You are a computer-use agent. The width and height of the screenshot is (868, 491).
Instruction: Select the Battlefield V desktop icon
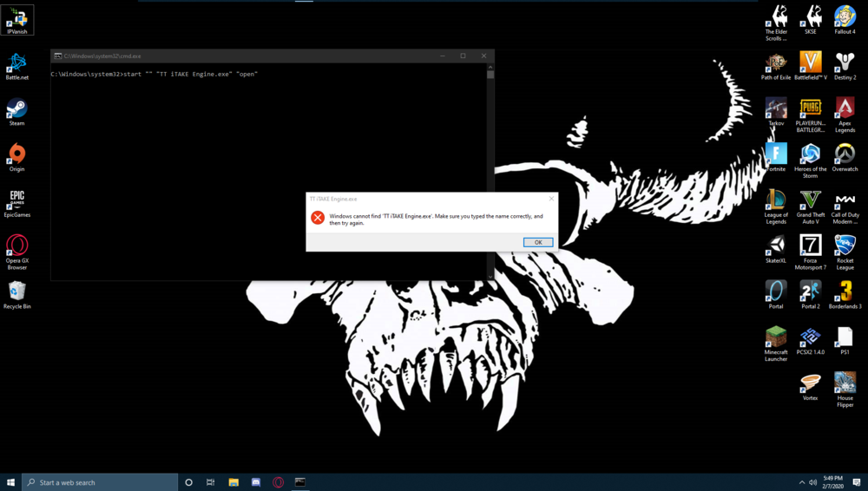[811, 66]
